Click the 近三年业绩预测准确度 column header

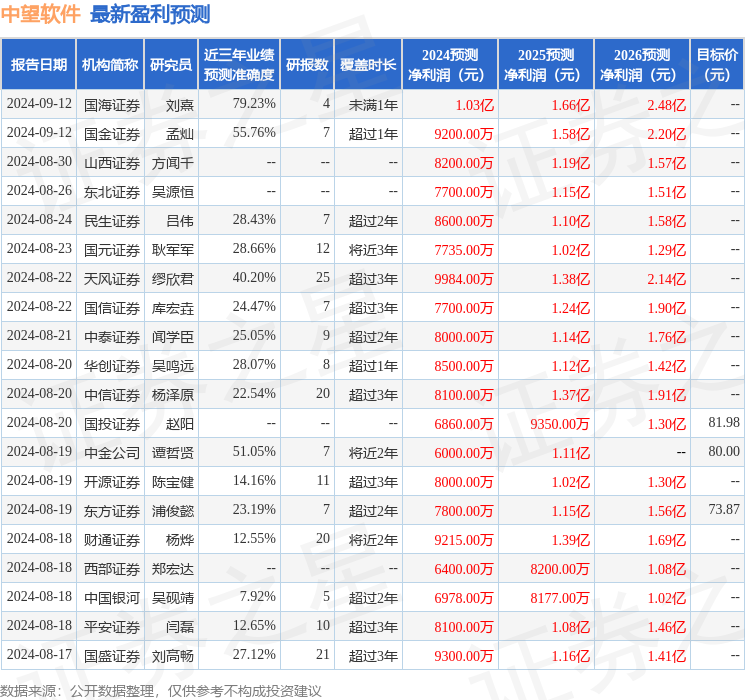point(239,65)
